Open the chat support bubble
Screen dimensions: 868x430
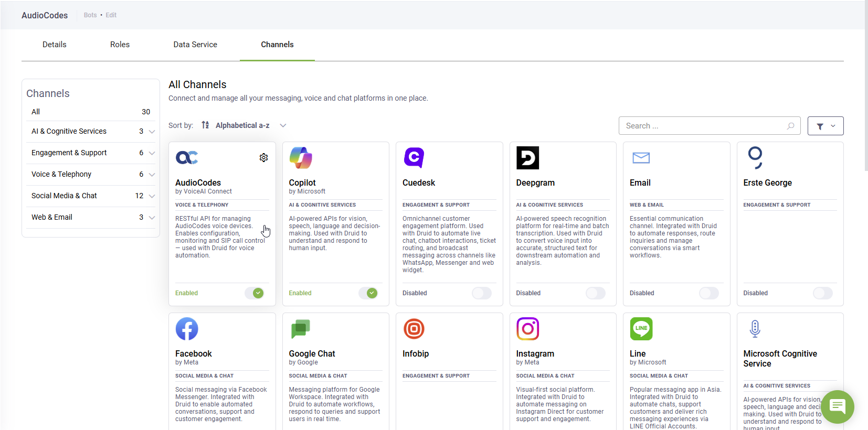[x=837, y=406]
